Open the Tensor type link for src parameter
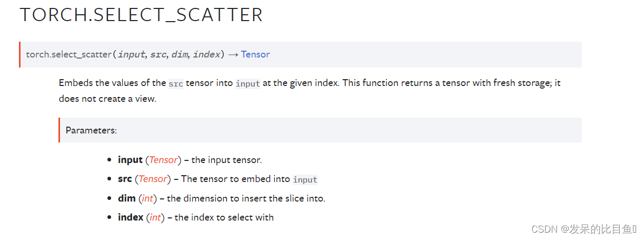The height and width of the screenshot is (239, 644). [x=153, y=179]
